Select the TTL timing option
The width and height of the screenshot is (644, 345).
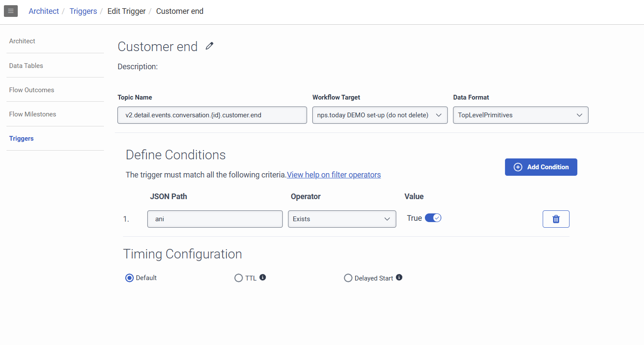pos(239,278)
